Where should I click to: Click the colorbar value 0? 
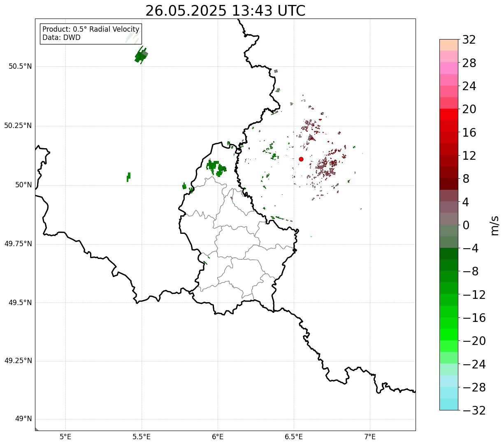(x=466, y=225)
